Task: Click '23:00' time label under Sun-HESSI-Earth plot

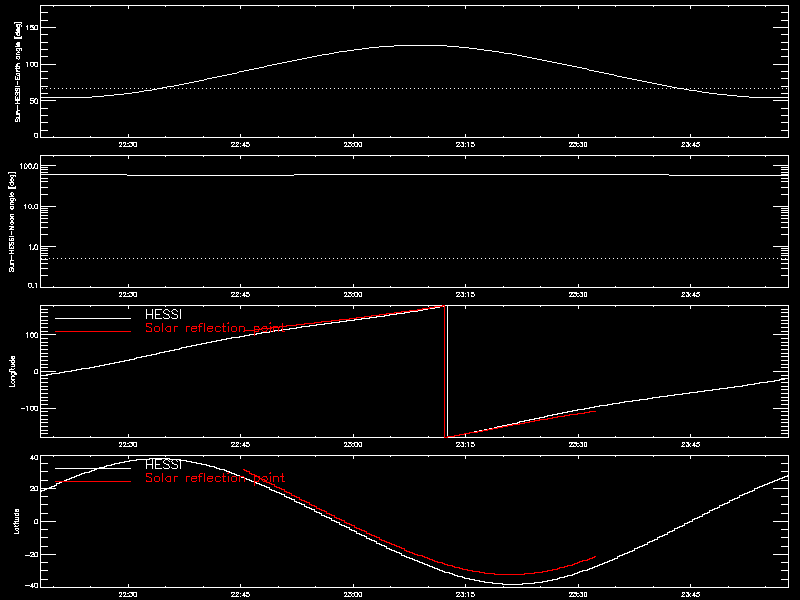Action: [x=353, y=145]
